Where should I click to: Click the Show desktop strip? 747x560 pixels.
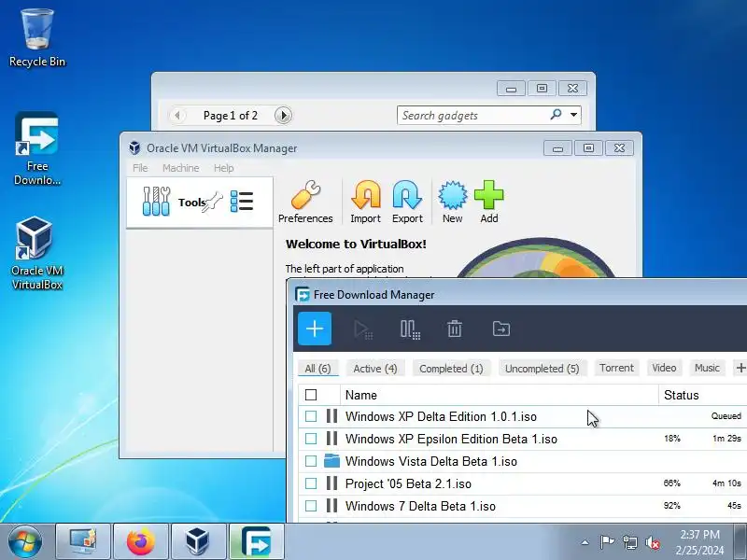[741, 542]
